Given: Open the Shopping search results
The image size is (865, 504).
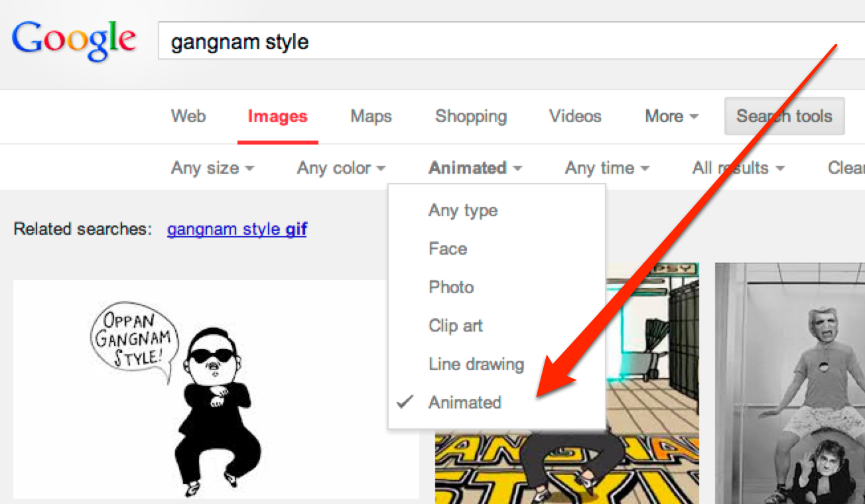Looking at the screenshot, I should pyautogui.click(x=470, y=116).
